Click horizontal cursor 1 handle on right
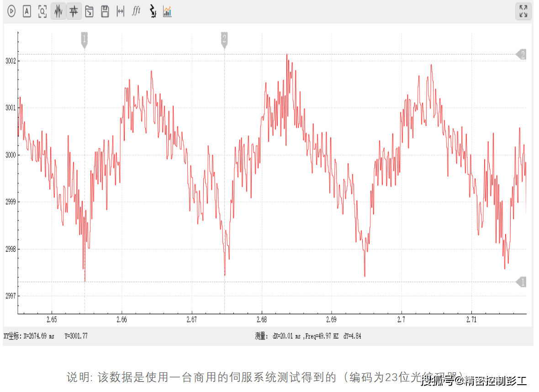 click(522, 282)
